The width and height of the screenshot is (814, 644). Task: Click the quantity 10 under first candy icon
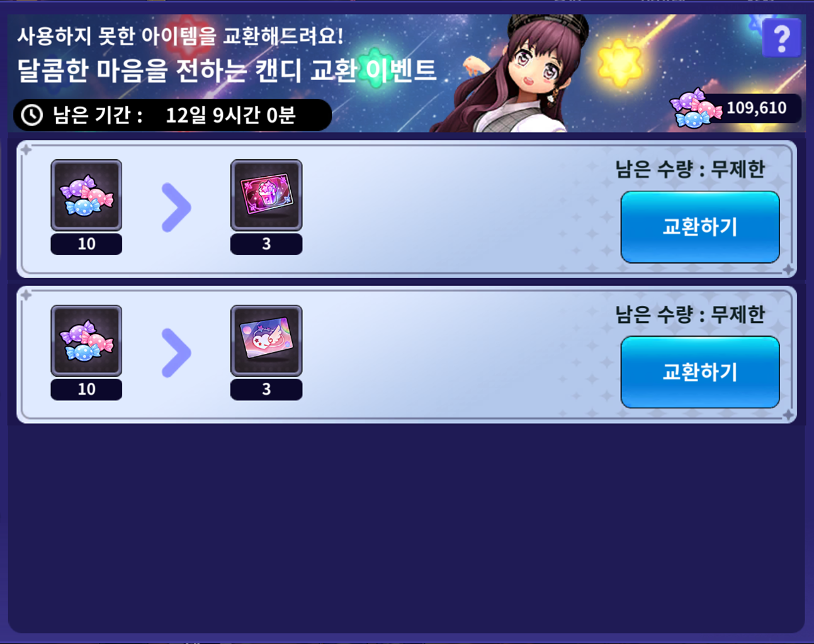pos(86,244)
